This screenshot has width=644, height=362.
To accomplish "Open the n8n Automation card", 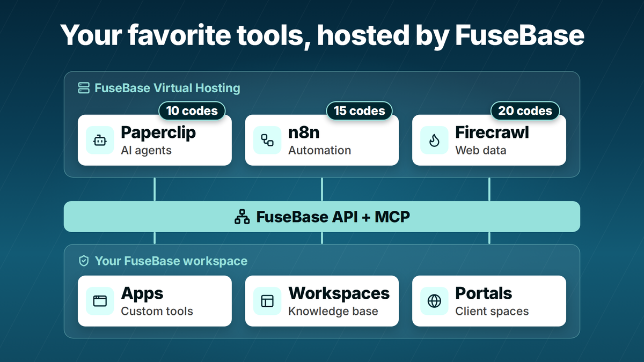I will [x=322, y=140].
